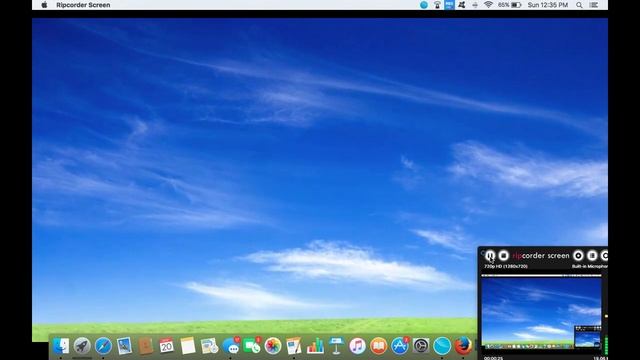640x360 pixels.
Task: Click the Wi-Fi status icon
Action: click(x=488, y=5)
